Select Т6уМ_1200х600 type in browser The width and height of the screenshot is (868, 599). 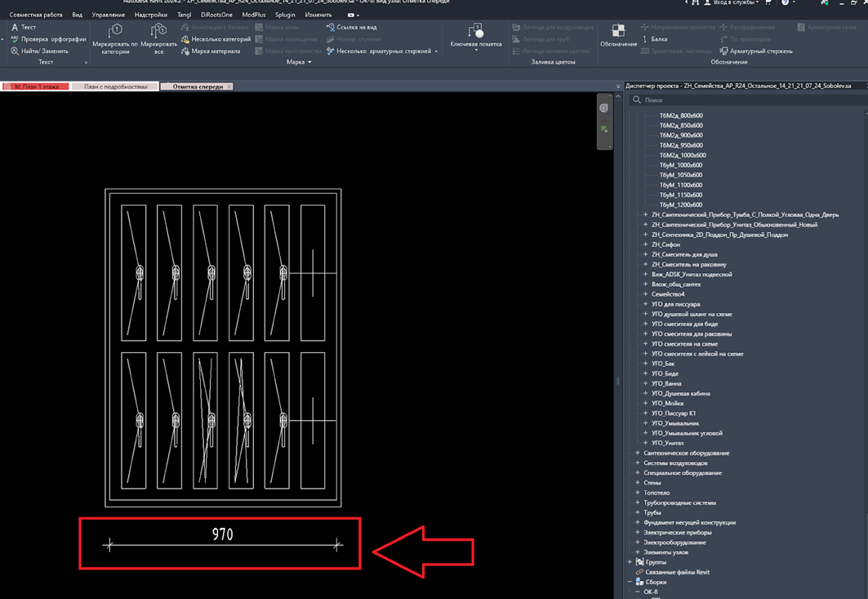tap(681, 204)
